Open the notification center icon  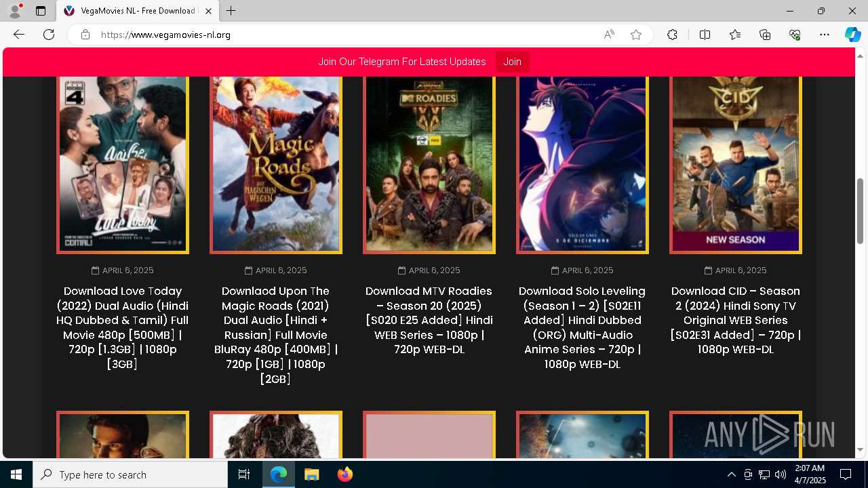tap(846, 474)
